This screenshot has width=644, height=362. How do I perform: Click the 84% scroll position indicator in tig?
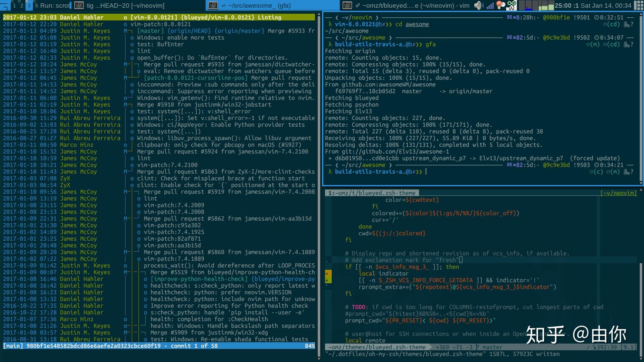311,346
